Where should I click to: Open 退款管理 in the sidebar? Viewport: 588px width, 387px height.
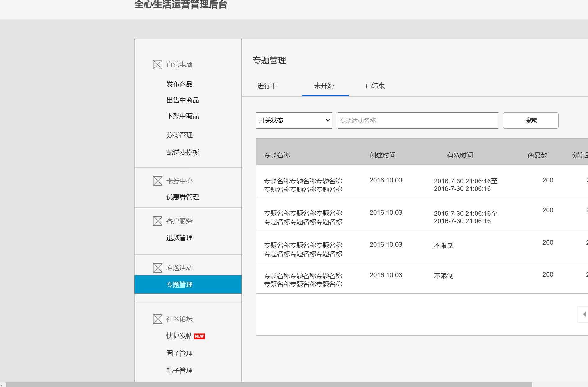click(180, 237)
